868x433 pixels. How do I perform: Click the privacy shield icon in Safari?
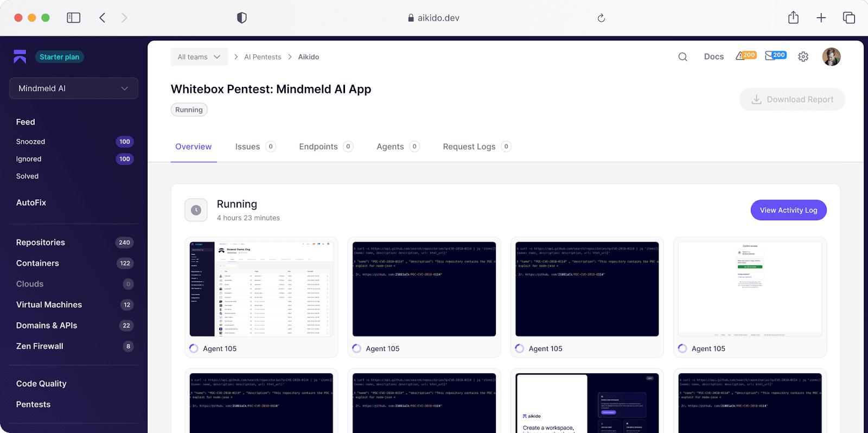tap(242, 18)
